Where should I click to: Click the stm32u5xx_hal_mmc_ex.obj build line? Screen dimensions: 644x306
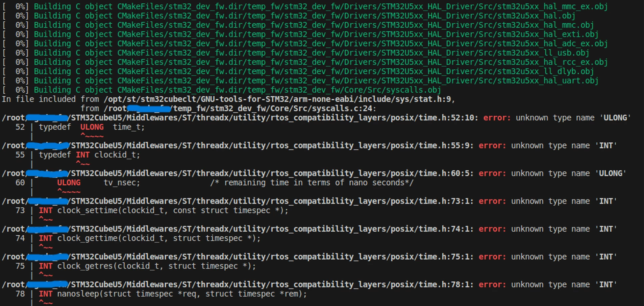click(x=305, y=7)
